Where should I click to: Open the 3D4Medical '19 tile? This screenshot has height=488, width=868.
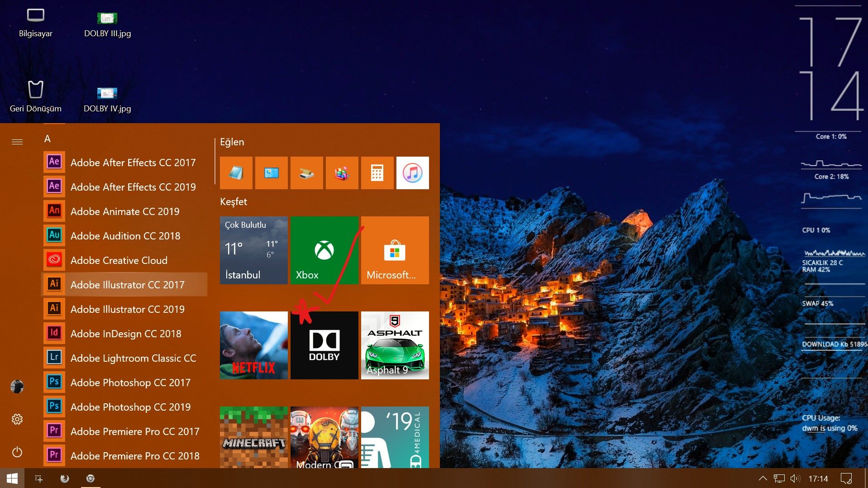click(x=395, y=437)
